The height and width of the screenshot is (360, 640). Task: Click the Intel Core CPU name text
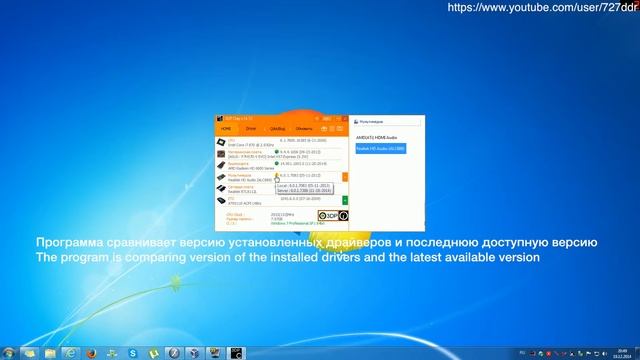click(251, 145)
